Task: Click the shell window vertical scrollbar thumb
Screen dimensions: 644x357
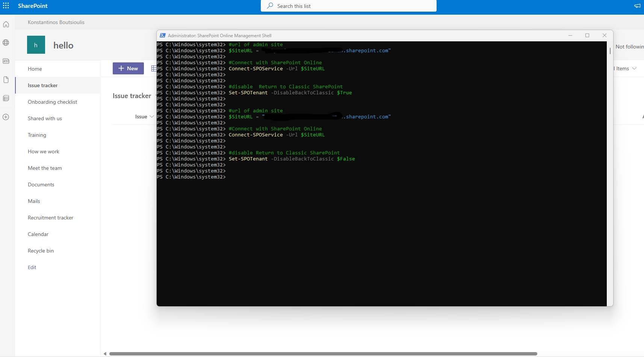Action: 610,51
